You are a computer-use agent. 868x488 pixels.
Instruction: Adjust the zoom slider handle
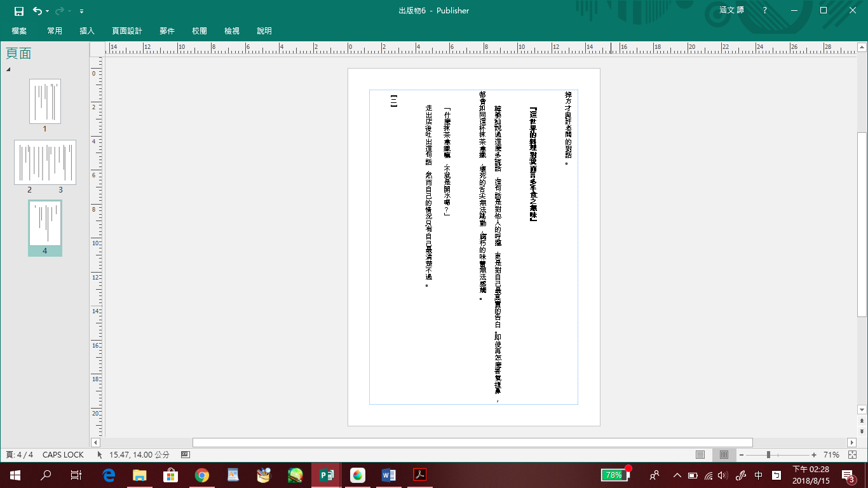pyautogui.click(x=768, y=455)
